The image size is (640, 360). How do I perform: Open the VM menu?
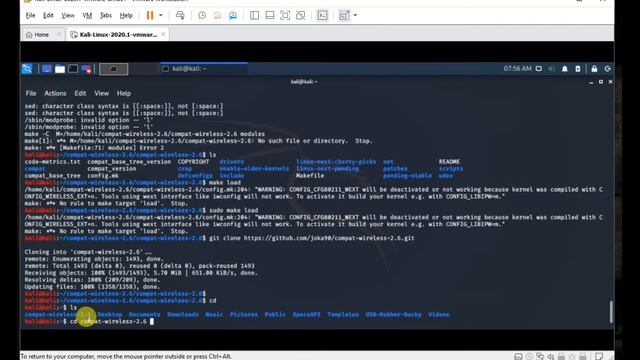click(x=87, y=16)
